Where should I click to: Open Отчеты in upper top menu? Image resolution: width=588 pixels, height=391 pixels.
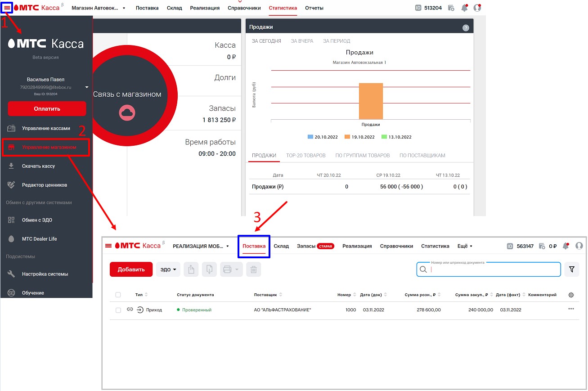click(x=314, y=8)
